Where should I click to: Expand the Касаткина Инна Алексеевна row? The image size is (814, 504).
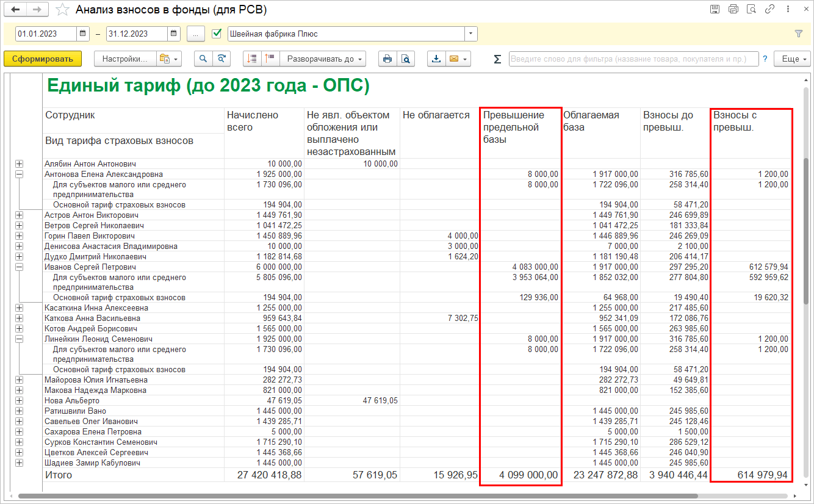[x=19, y=308]
